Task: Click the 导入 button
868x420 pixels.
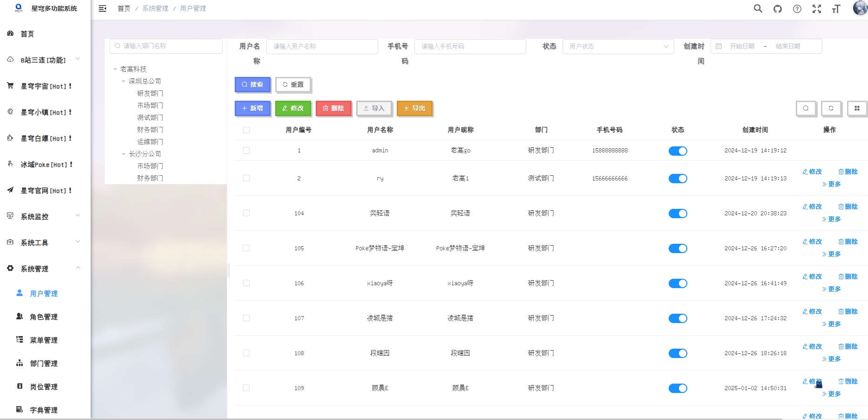Action: [x=374, y=108]
